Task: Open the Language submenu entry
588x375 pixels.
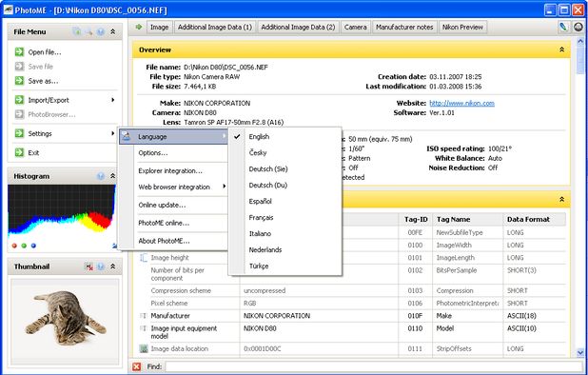Action: 173,136
